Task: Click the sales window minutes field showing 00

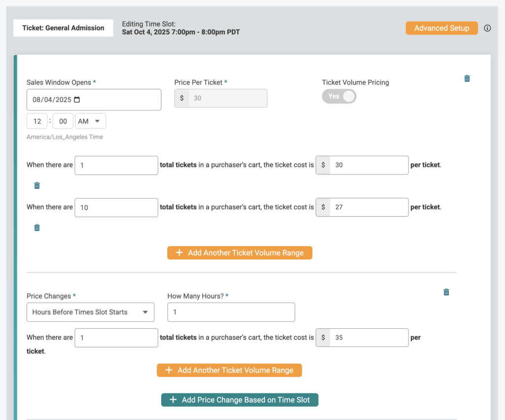Action: [63, 121]
